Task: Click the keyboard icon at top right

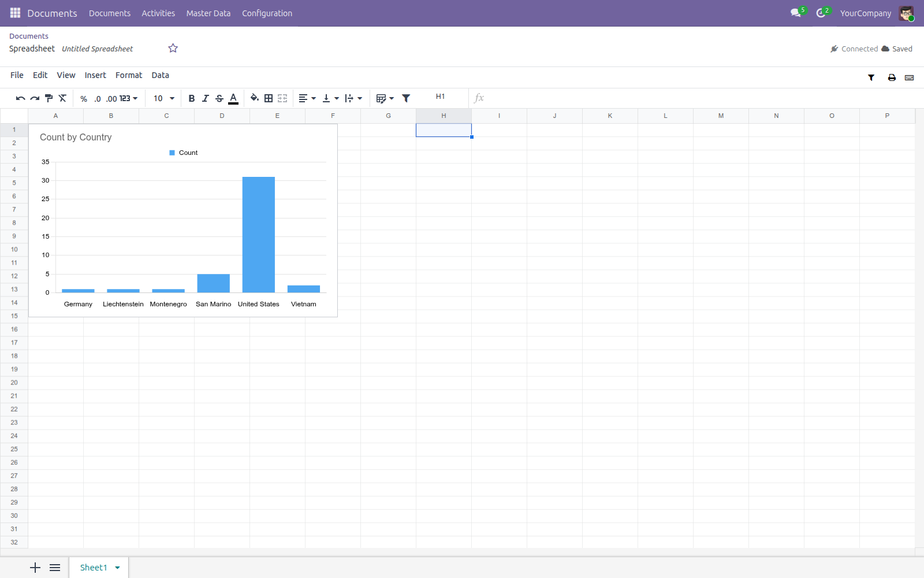Action: [910, 77]
